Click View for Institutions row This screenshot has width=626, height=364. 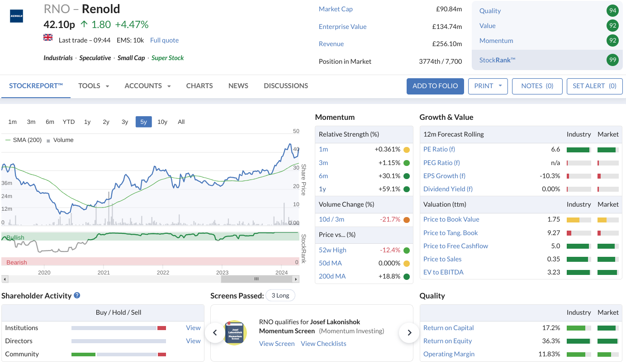tap(193, 328)
